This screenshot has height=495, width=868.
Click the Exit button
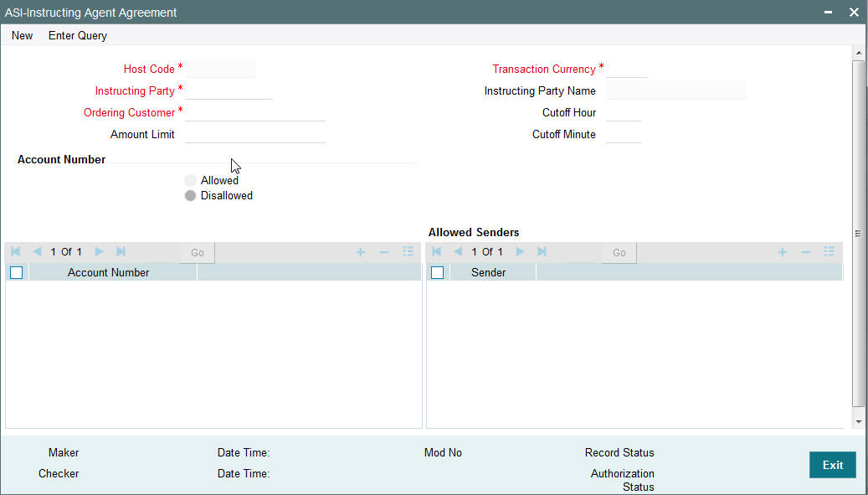[x=833, y=465]
